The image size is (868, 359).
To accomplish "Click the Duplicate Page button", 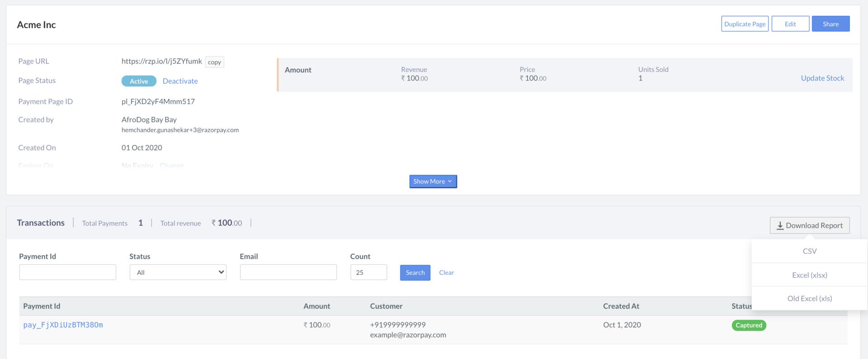I will click(x=745, y=24).
